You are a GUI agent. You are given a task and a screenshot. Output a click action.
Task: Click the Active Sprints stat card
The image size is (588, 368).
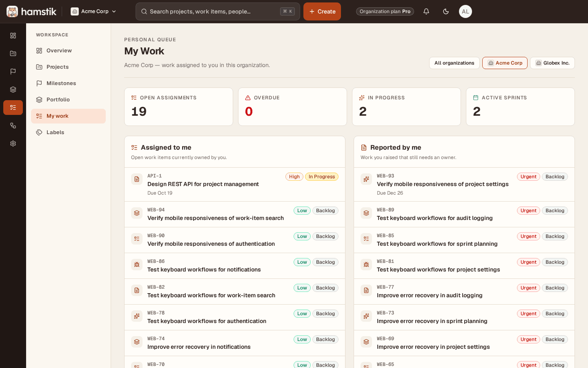(x=520, y=107)
